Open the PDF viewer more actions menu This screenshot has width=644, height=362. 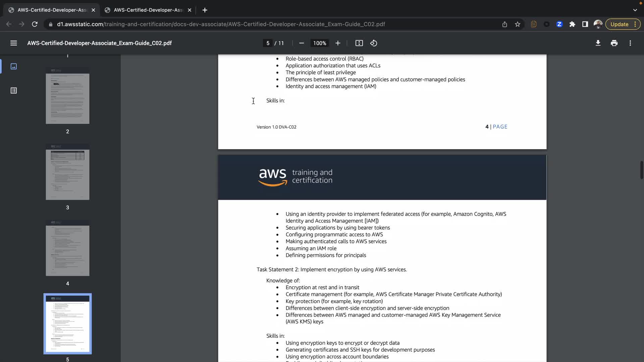630,43
